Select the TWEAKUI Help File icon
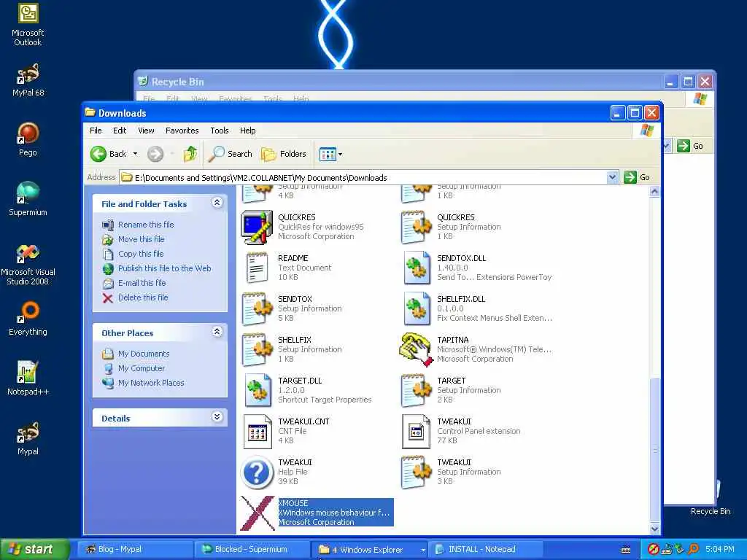Screen dimensions: 747x560 pos(257,472)
